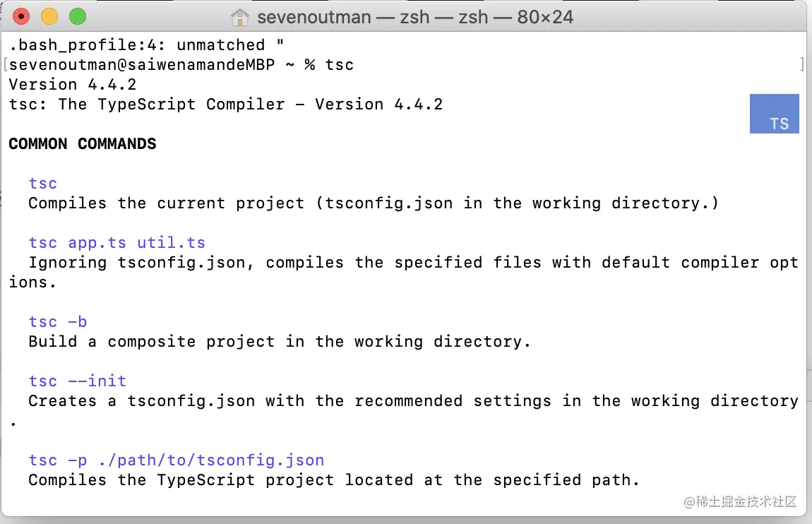Viewport: 812px width, 524px height.
Task: Click the home folder icon in title bar
Action: click(x=240, y=16)
